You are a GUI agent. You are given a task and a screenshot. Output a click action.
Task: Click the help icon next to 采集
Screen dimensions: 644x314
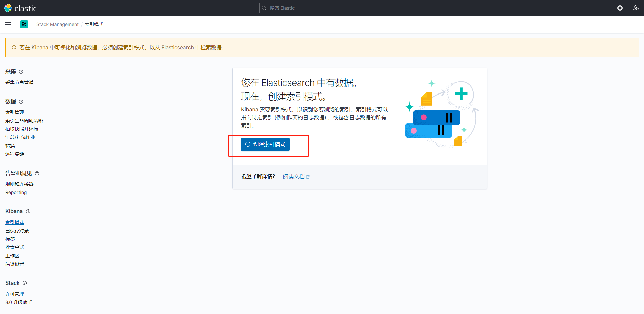[21, 72]
